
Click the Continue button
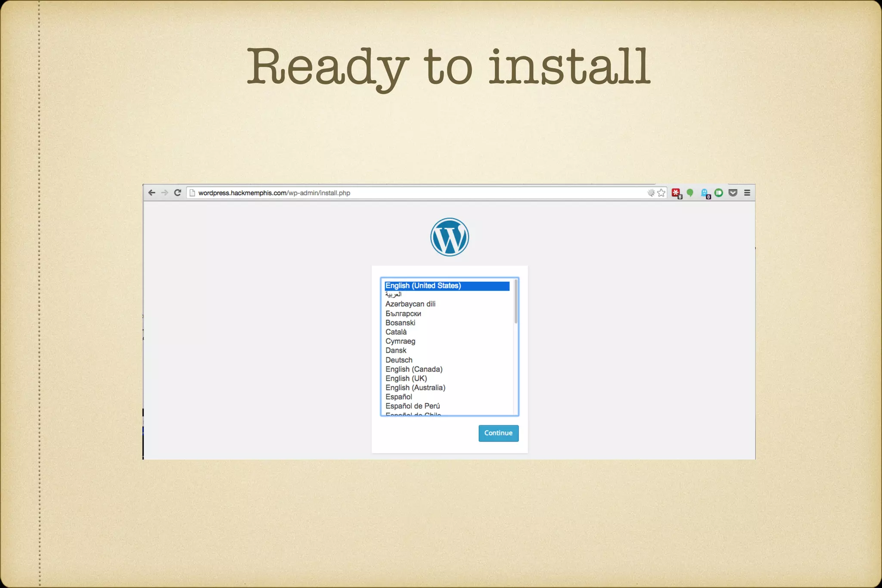click(498, 433)
